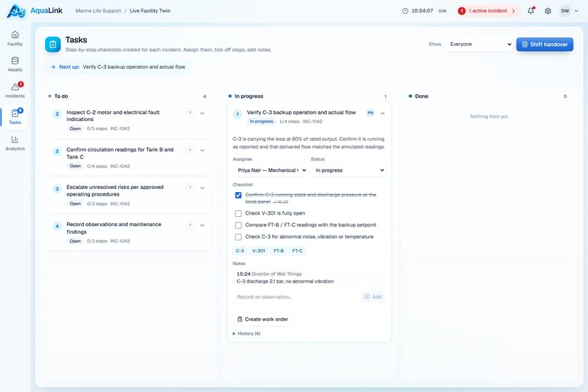Expand Confirm circulation readings task card
This screenshot has height=392, width=588.
click(202, 150)
